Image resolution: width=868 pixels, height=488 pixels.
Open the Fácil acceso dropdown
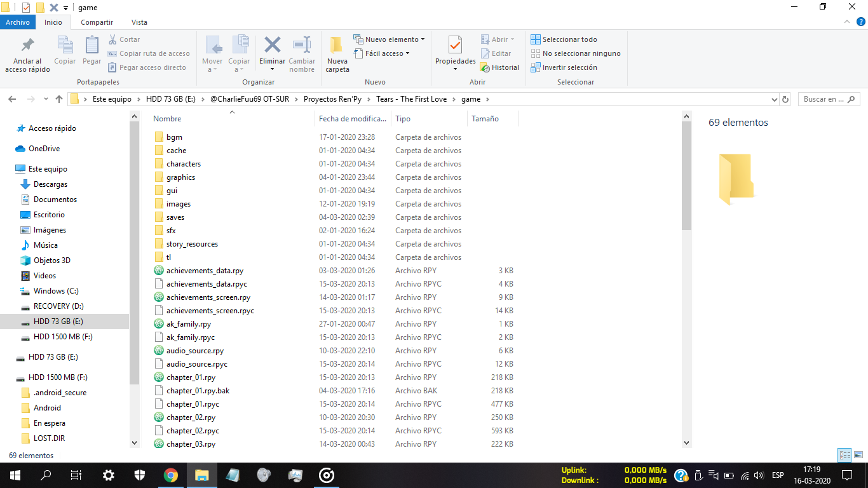click(382, 53)
